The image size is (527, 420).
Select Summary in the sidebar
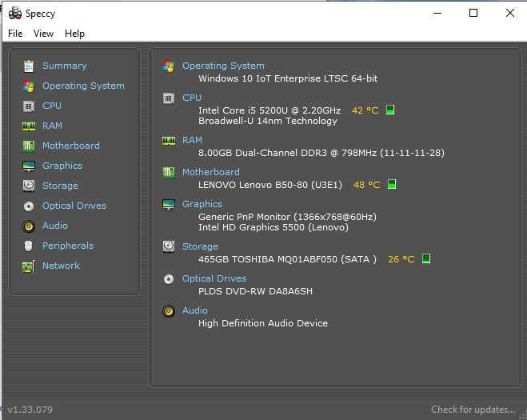65,66
